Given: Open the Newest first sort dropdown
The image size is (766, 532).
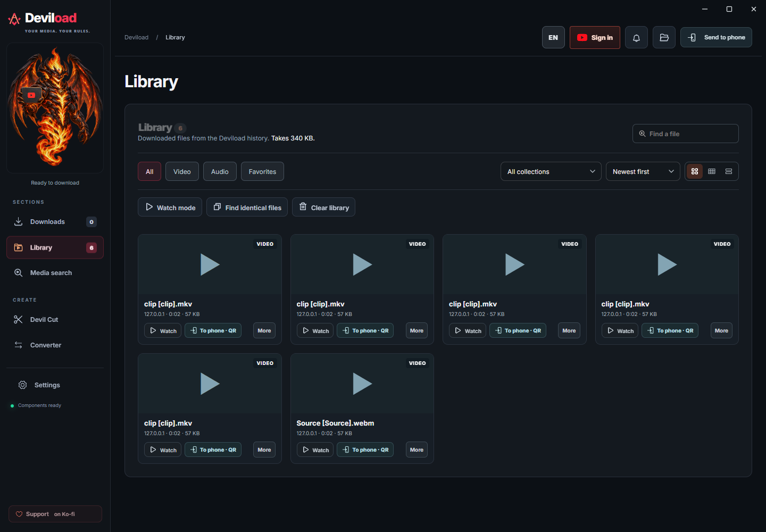Looking at the screenshot, I should [x=643, y=171].
